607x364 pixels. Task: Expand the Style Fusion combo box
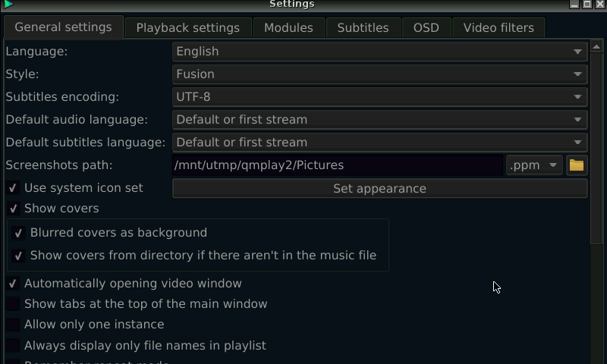click(x=380, y=74)
